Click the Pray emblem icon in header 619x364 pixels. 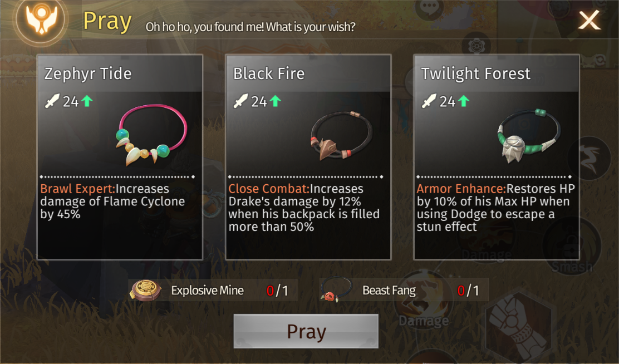(x=41, y=19)
